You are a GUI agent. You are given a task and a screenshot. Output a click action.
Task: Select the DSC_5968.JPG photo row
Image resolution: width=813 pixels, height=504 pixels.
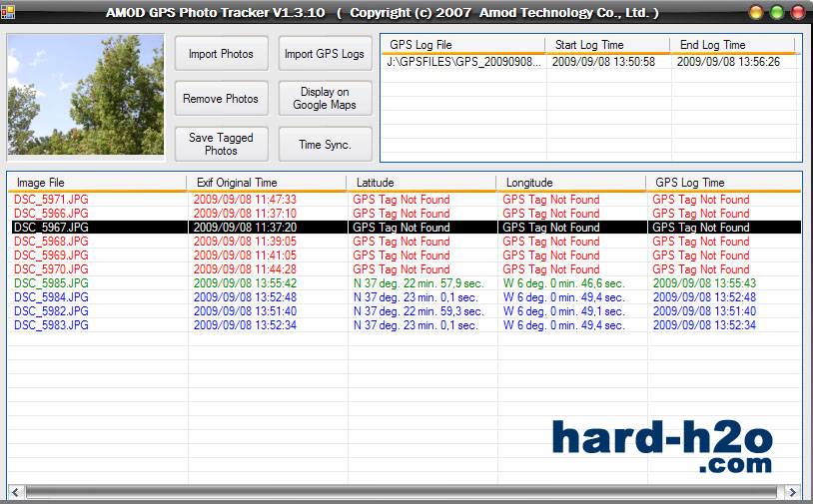click(x=406, y=242)
